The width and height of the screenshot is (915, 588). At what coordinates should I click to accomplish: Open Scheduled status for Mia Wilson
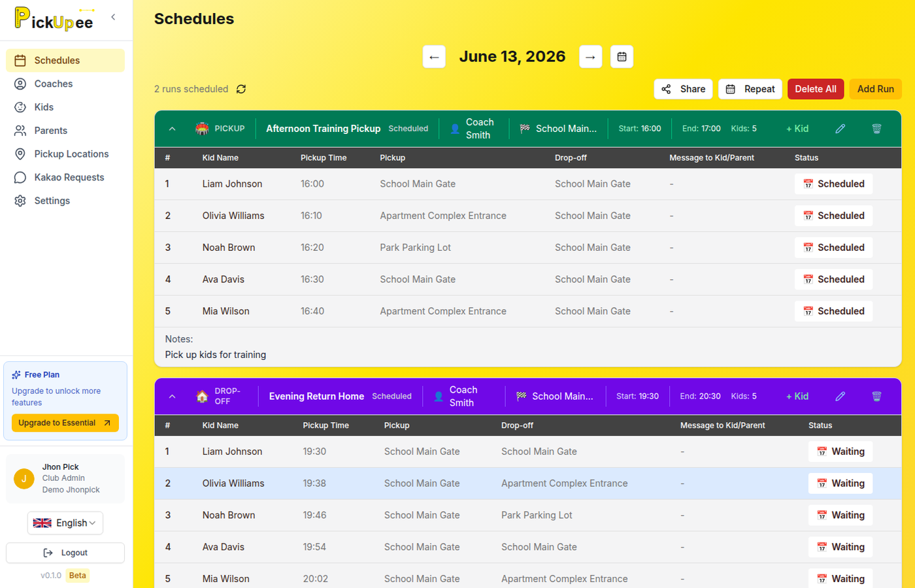[x=833, y=312]
